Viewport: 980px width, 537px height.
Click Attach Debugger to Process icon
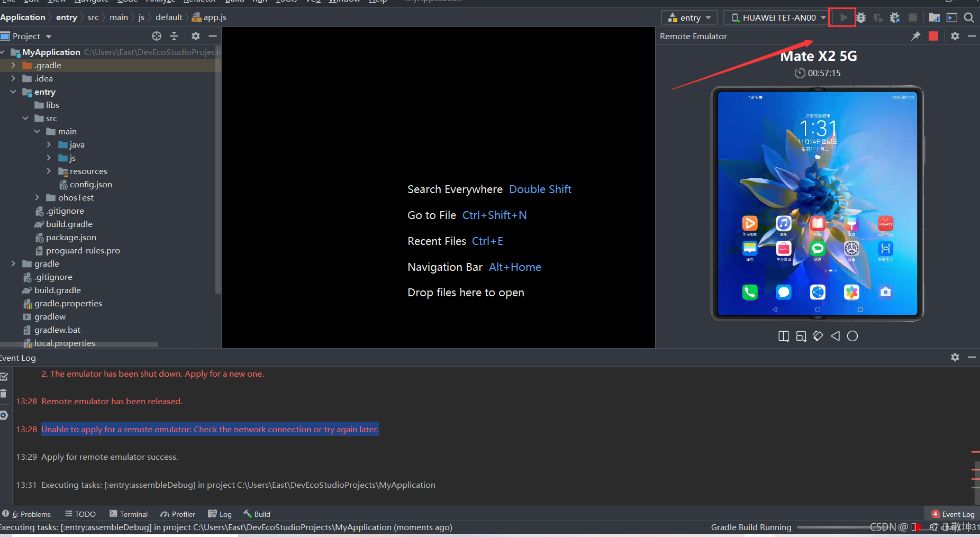click(x=895, y=17)
